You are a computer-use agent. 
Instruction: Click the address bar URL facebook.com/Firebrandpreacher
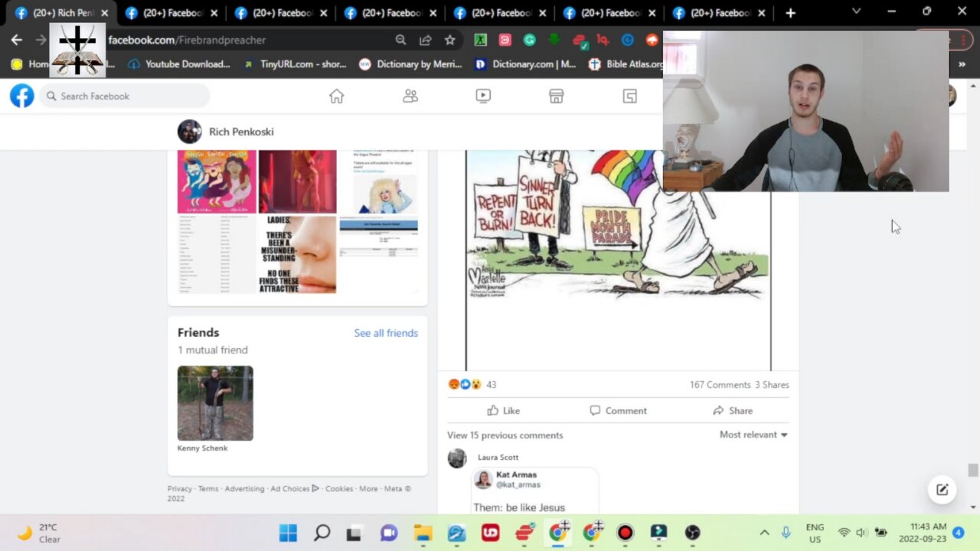pos(187,40)
